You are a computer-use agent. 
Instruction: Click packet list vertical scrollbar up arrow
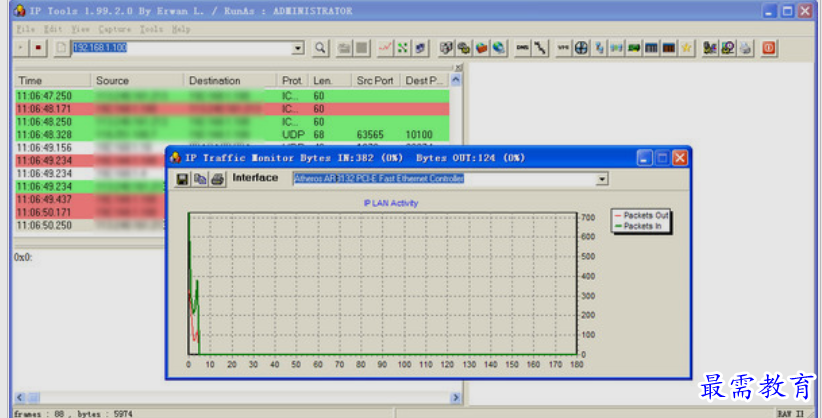(456, 80)
